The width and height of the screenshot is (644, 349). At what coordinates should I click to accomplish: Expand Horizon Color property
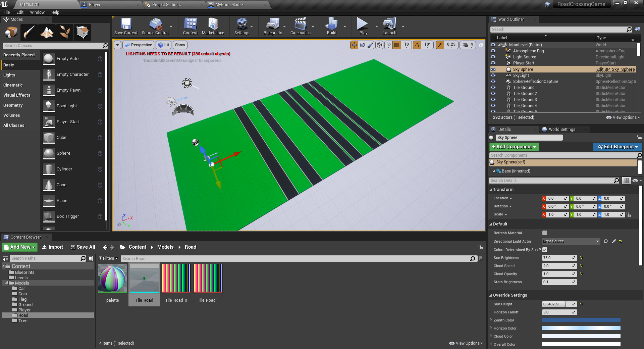[x=491, y=328]
